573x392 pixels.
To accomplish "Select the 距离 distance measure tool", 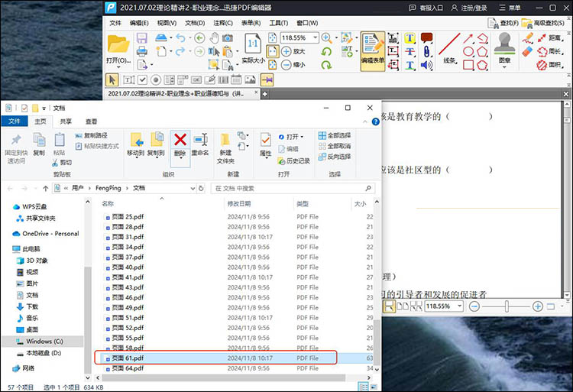I will pos(549,37).
